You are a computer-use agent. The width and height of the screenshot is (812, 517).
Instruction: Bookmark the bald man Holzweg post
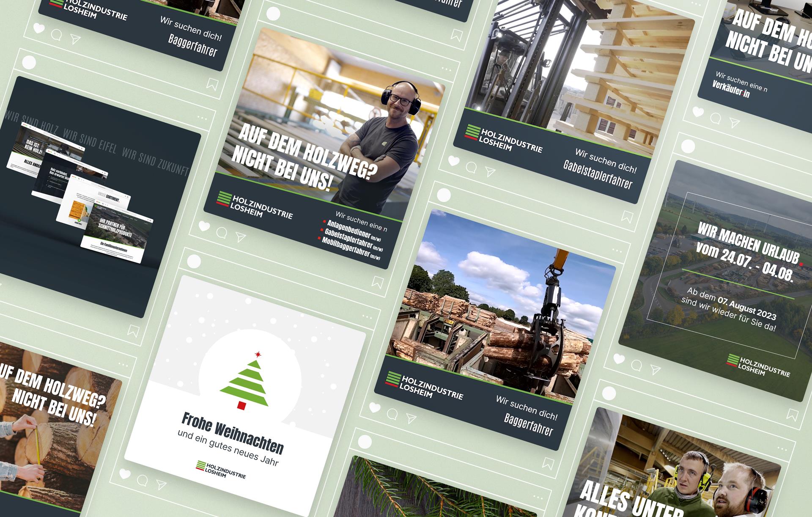tap(378, 282)
